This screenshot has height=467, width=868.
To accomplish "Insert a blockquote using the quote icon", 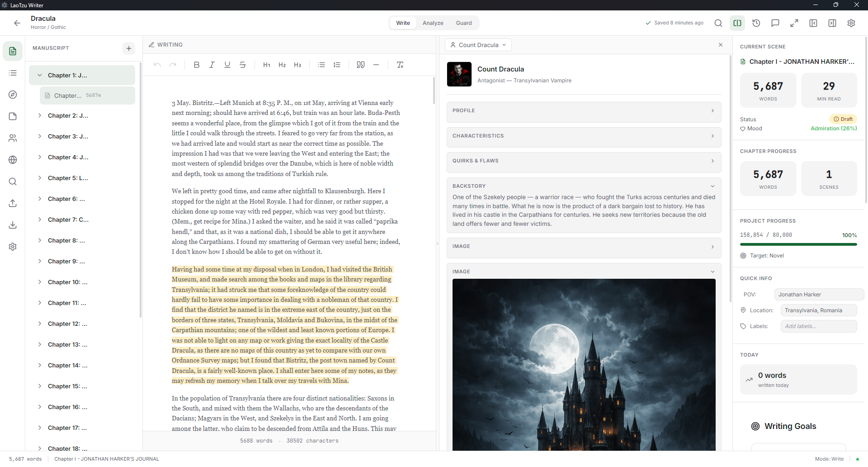I will [360, 65].
